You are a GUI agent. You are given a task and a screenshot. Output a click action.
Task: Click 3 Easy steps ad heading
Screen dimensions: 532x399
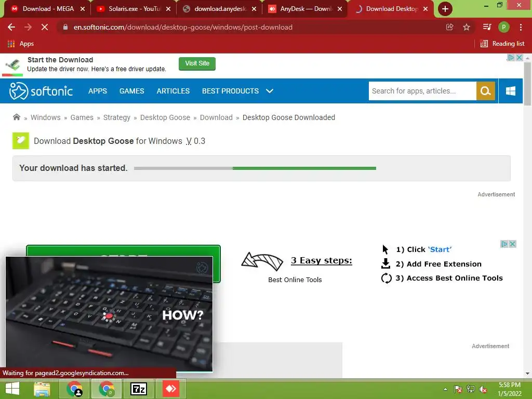[x=321, y=260]
